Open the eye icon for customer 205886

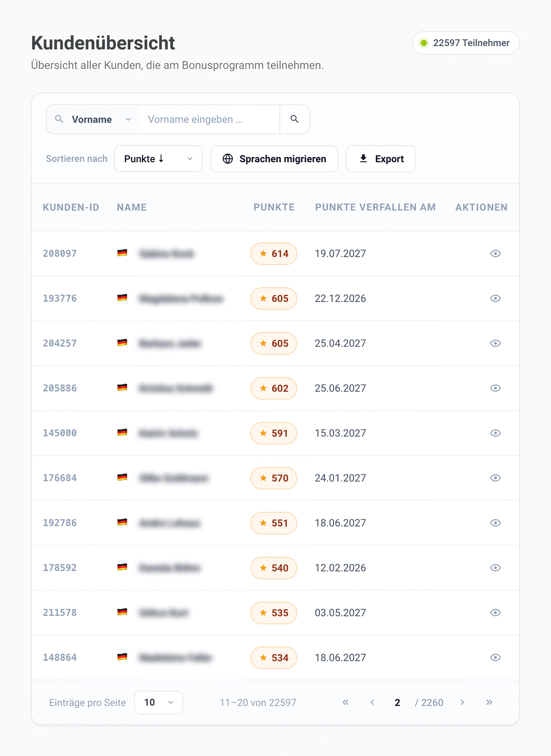pyautogui.click(x=495, y=388)
